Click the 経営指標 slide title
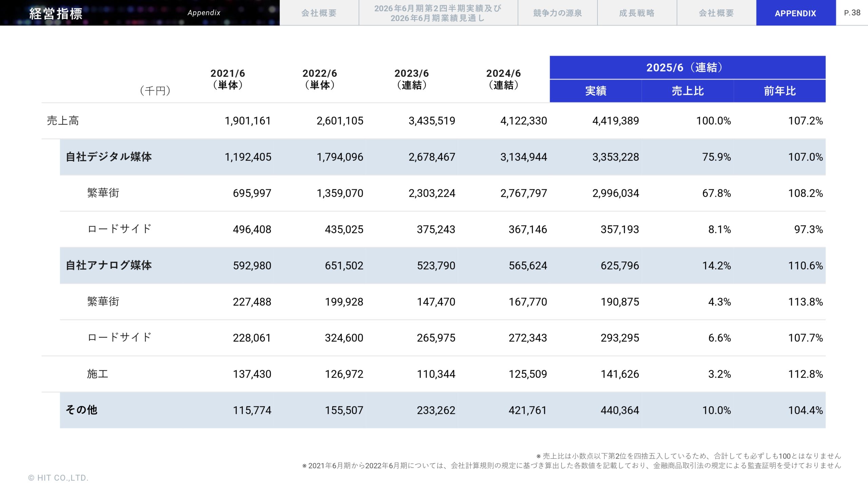Screen dimensions: 868x488 point(56,13)
